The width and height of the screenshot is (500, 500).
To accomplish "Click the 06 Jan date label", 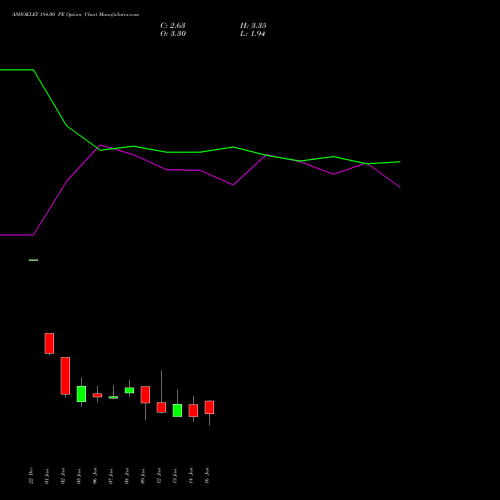I will pos(95,476).
